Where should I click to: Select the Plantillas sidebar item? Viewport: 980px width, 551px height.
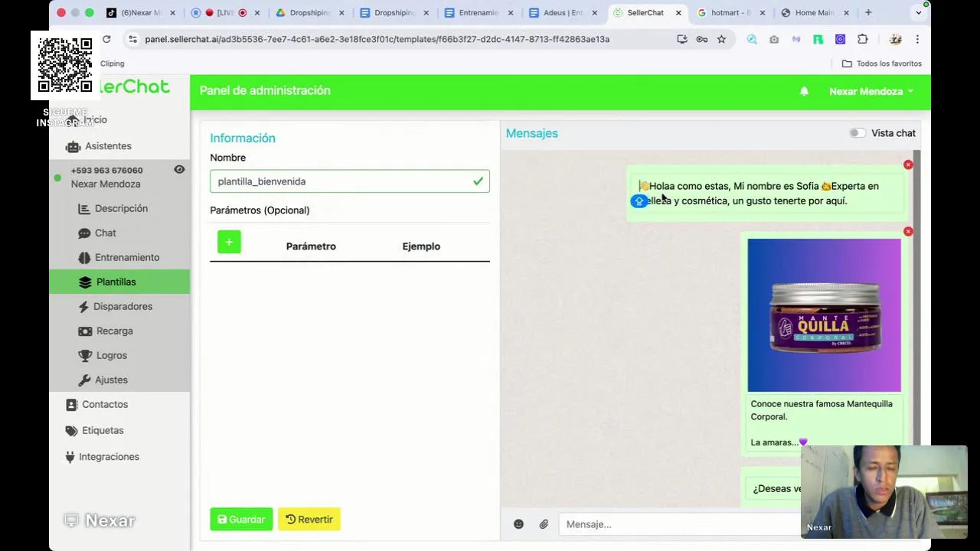tap(119, 282)
